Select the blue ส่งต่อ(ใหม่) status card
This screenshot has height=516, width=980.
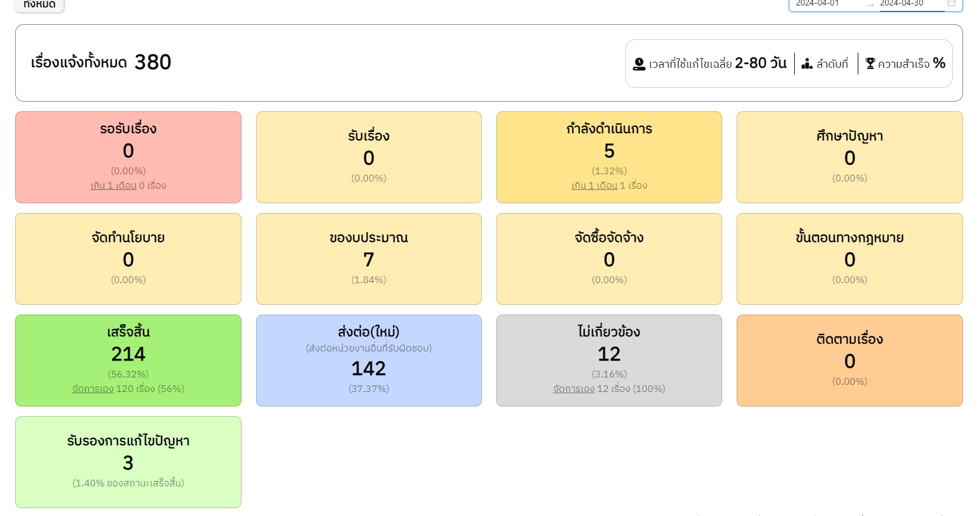coord(369,360)
